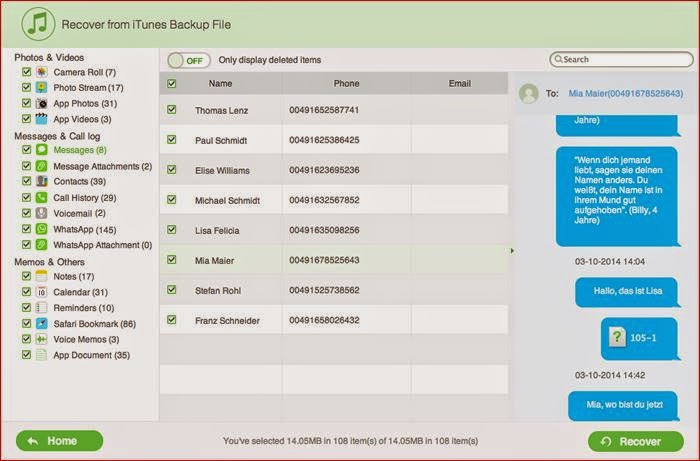Select Contacts (39) category
Screen dimensions: 700x461
point(79,181)
